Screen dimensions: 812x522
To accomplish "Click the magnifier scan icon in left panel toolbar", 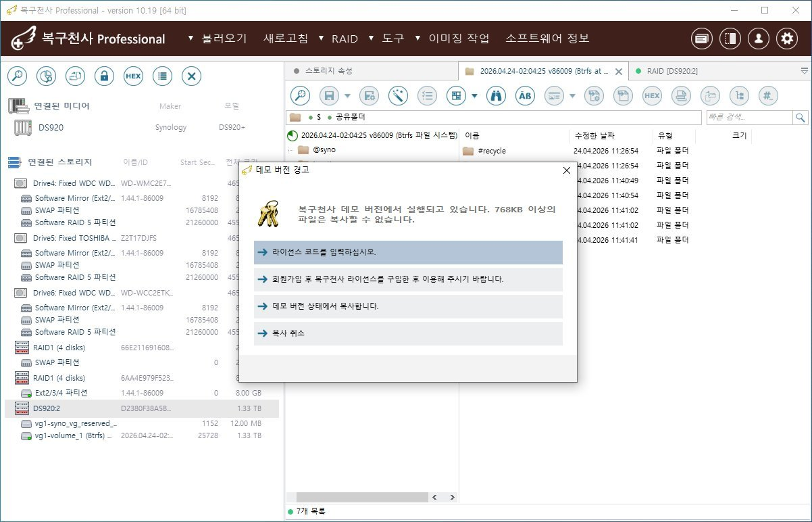I will tap(17, 76).
